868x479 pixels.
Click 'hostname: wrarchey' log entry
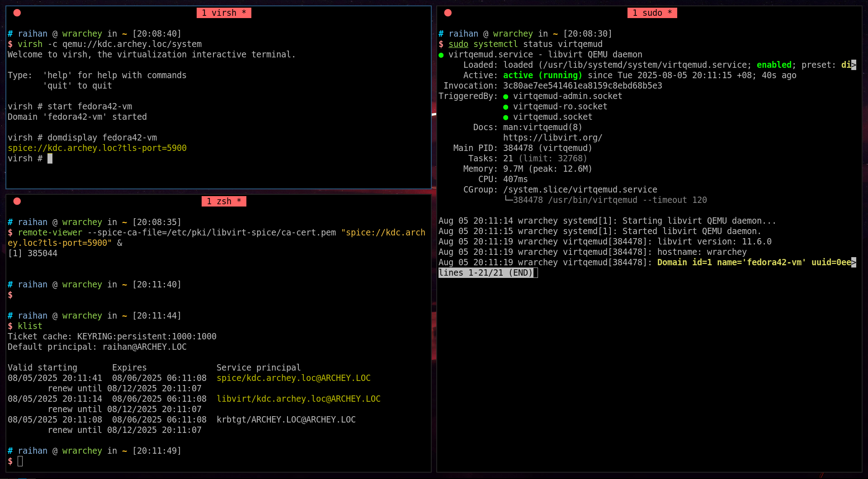click(x=702, y=252)
